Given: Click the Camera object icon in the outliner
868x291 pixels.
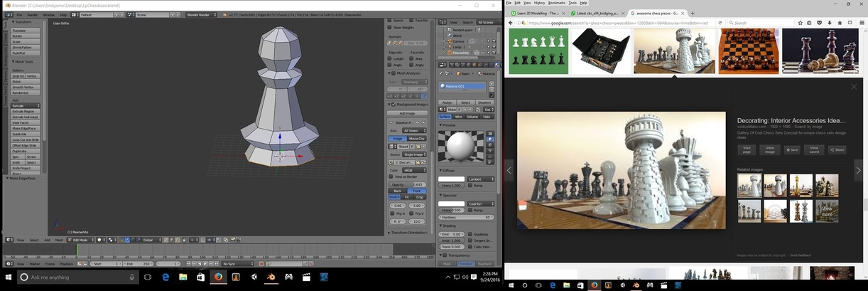Looking at the screenshot, I should point(448,41).
